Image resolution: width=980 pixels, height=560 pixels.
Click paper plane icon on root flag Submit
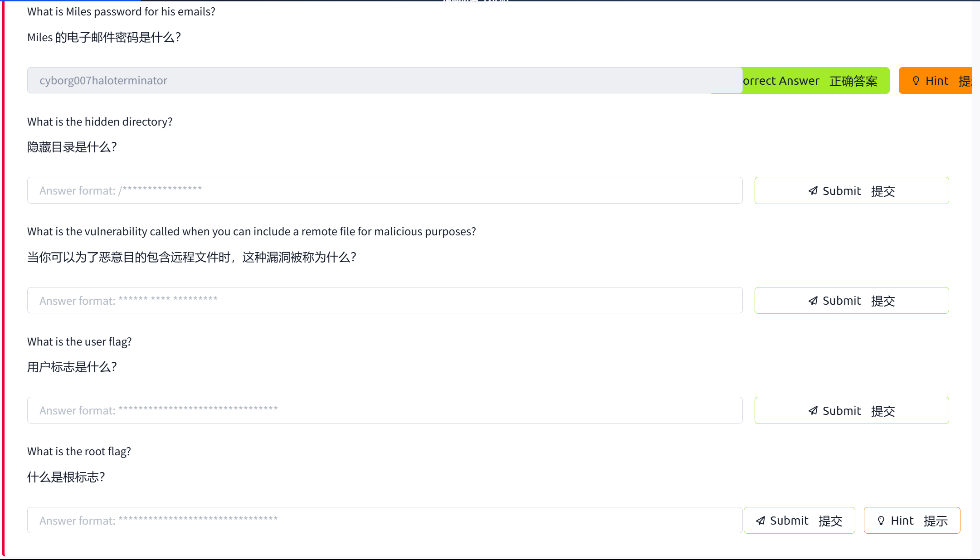tap(760, 521)
